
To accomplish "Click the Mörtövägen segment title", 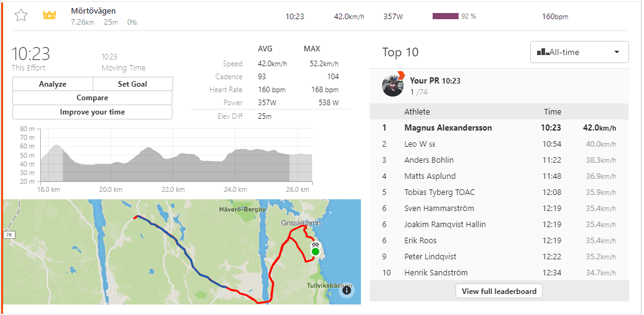I will (93, 11).
